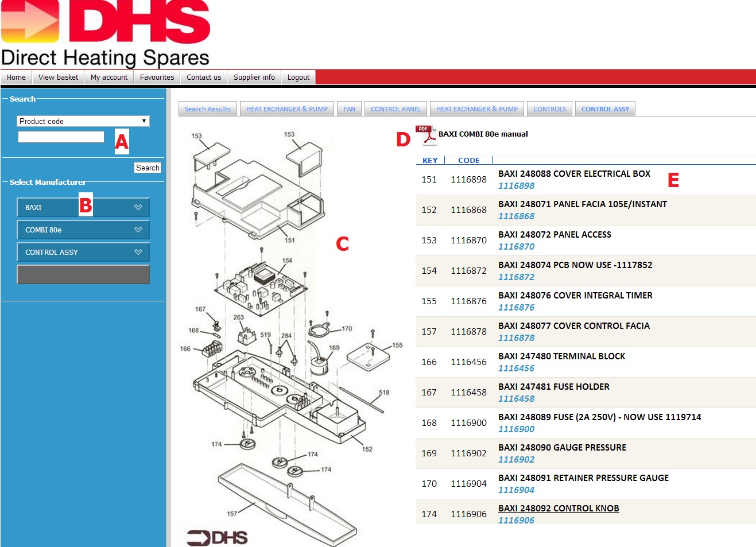756x547 pixels.
Task: Expand the CONTROL ASSY section dropdown
Action: click(x=83, y=252)
